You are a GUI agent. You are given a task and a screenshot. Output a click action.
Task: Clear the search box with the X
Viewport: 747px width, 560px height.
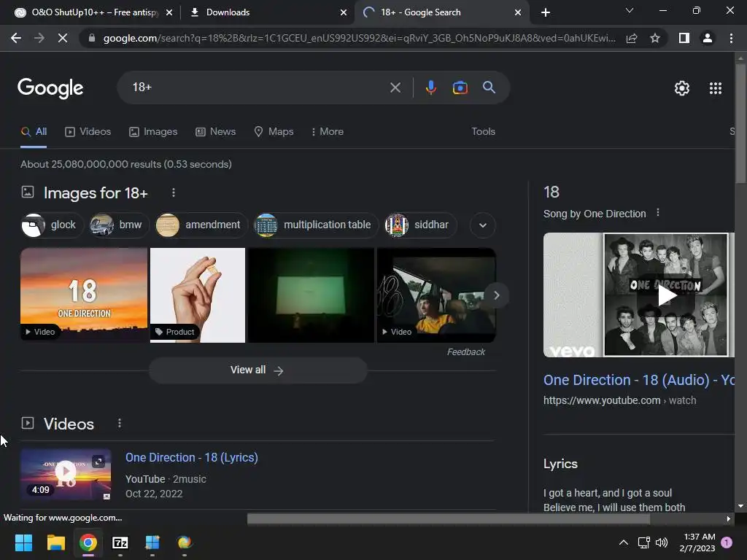click(395, 87)
